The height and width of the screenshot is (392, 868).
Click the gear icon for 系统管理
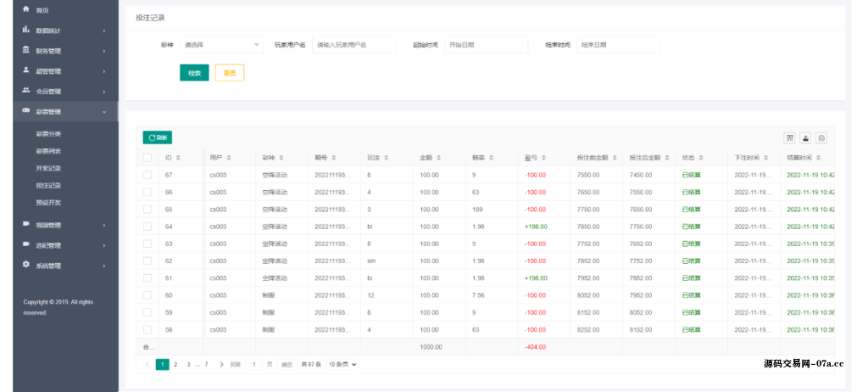(x=25, y=265)
